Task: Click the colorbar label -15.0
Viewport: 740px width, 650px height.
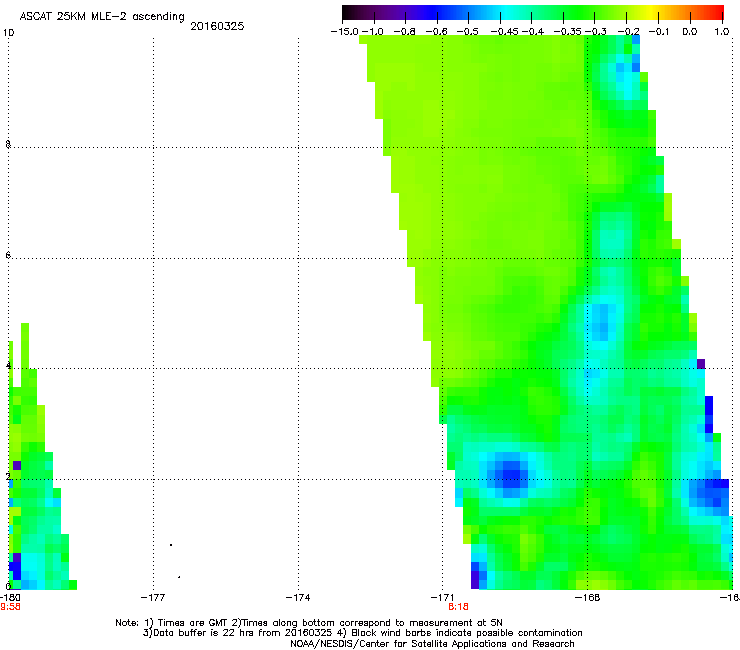Action: pyautogui.click(x=345, y=32)
